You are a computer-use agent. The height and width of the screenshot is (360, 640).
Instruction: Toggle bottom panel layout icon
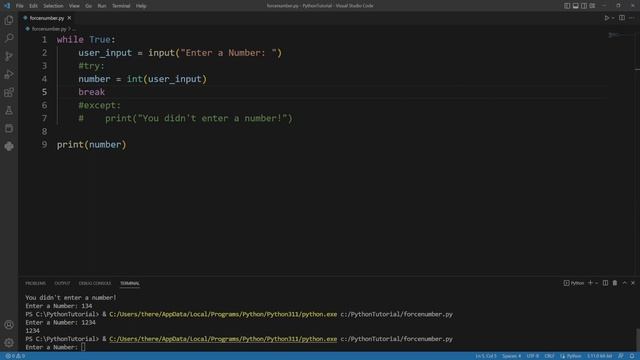576,6
